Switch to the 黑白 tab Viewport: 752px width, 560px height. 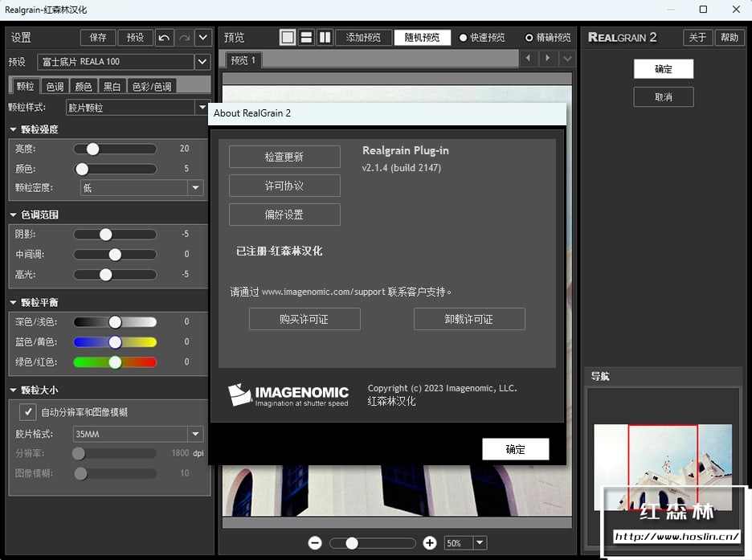tap(112, 86)
